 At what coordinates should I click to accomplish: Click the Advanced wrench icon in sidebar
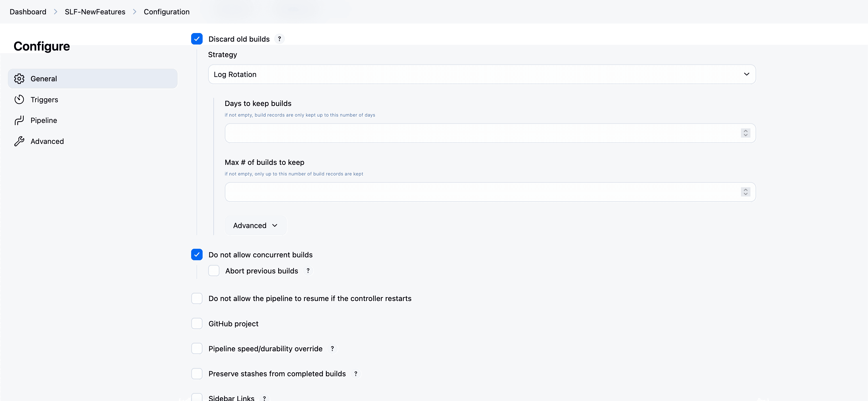coord(19,141)
